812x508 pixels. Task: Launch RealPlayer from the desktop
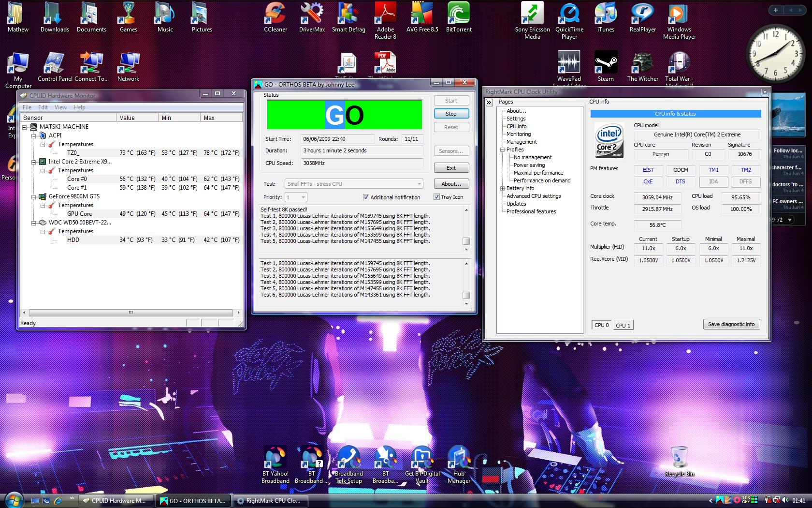(x=642, y=17)
